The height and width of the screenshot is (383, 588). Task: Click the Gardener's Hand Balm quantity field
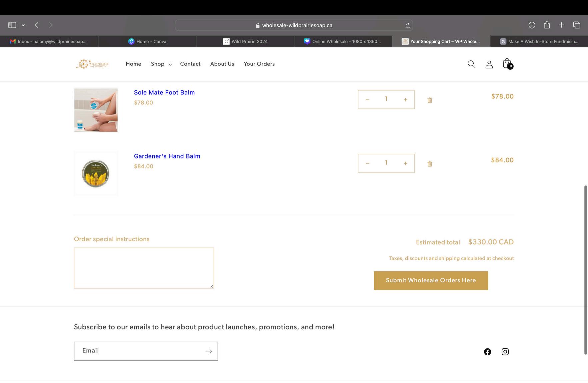[386, 163]
